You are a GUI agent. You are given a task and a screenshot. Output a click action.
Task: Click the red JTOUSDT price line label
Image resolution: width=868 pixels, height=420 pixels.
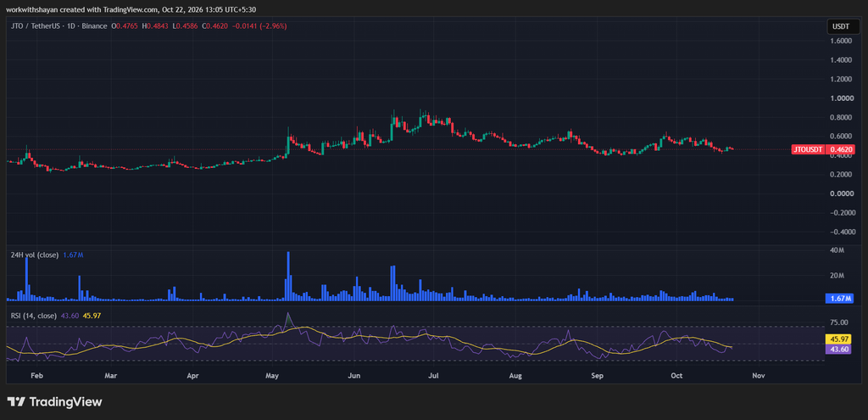click(808, 149)
